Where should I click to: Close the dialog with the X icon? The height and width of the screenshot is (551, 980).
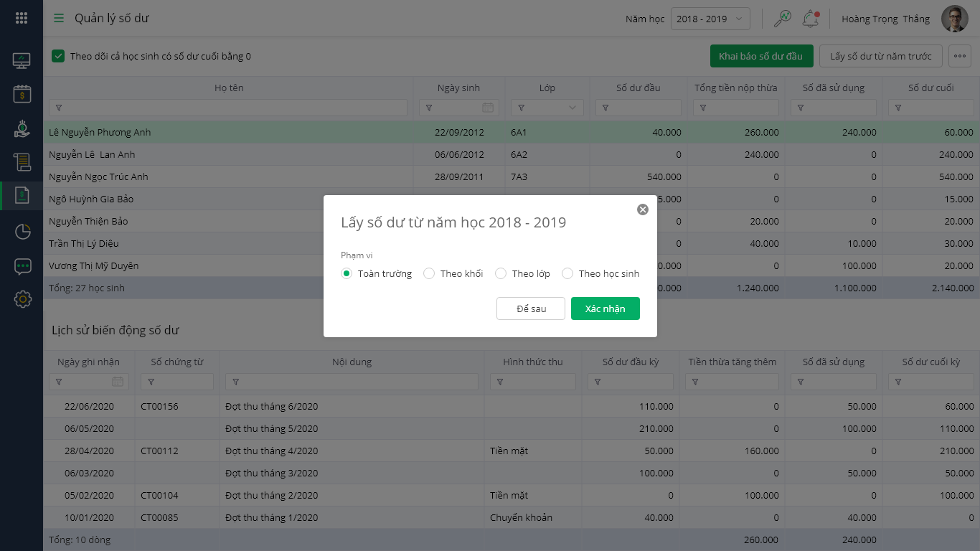click(643, 209)
